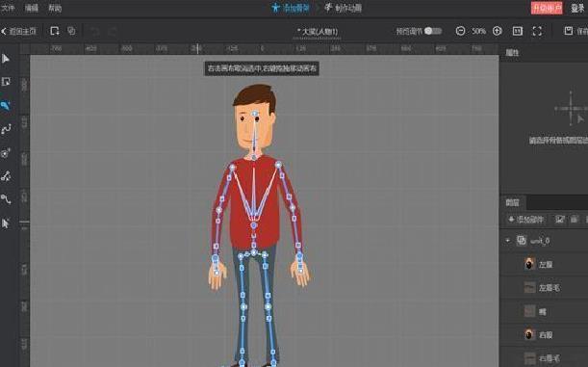Click the unit_0 group icon
The image size is (588, 367).
(x=522, y=241)
